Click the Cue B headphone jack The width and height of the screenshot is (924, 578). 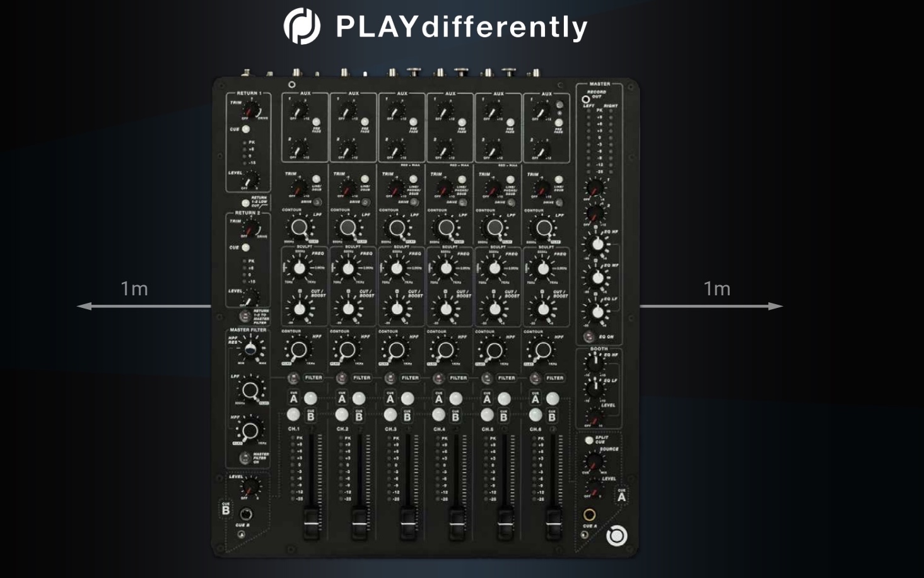click(247, 514)
